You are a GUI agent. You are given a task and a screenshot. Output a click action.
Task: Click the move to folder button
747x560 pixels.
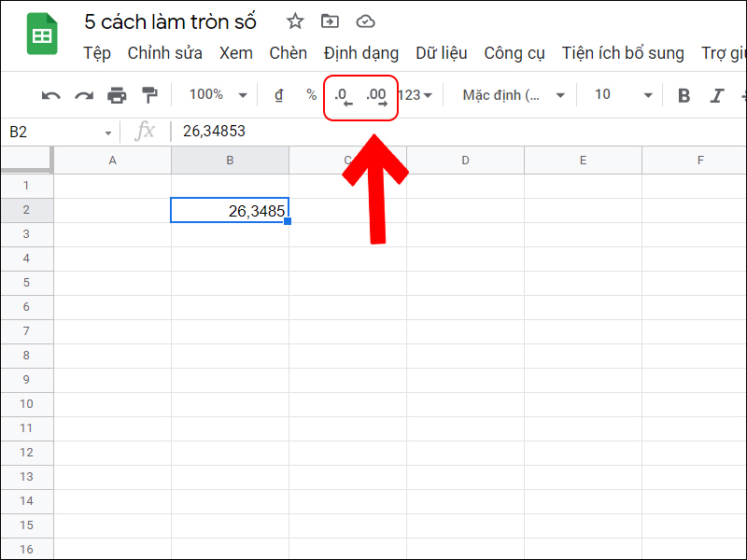click(x=329, y=21)
